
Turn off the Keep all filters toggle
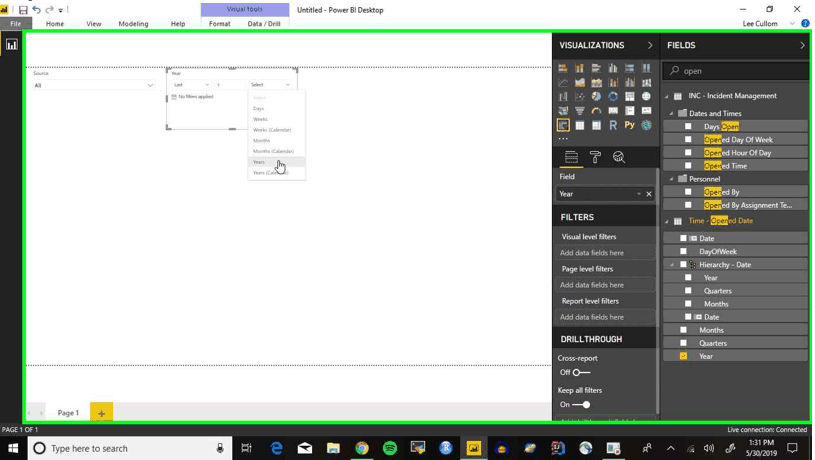581,404
